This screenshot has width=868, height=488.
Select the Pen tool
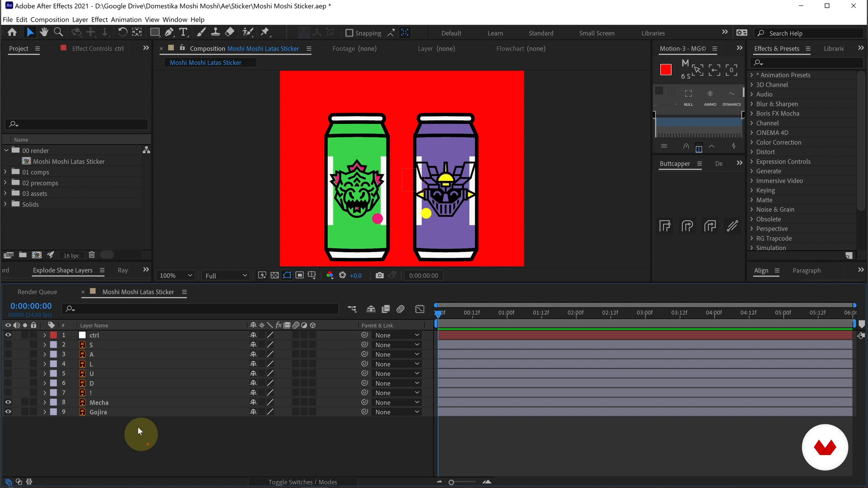click(169, 32)
